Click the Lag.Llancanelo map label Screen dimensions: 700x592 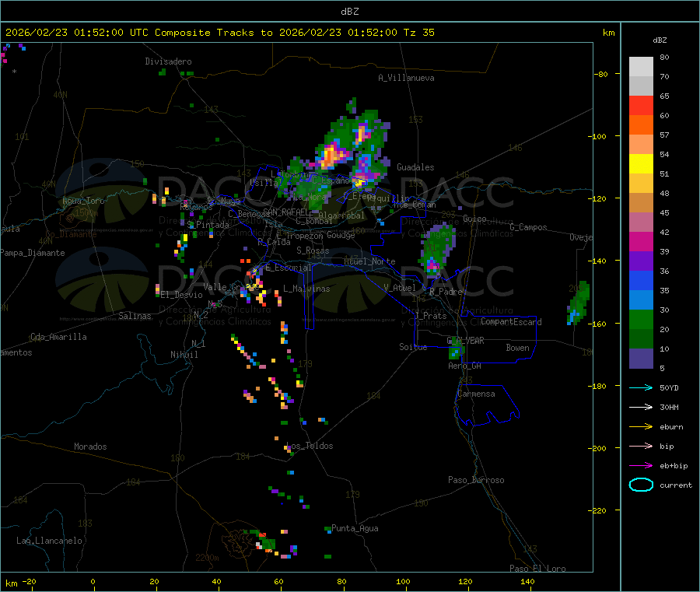tap(49, 541)
